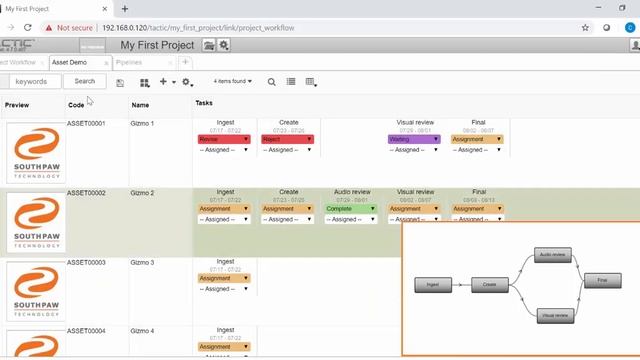Click the Not secure warning icon
Image resolution: width=640 pixels, height=360 pixels.
(49, 28)
